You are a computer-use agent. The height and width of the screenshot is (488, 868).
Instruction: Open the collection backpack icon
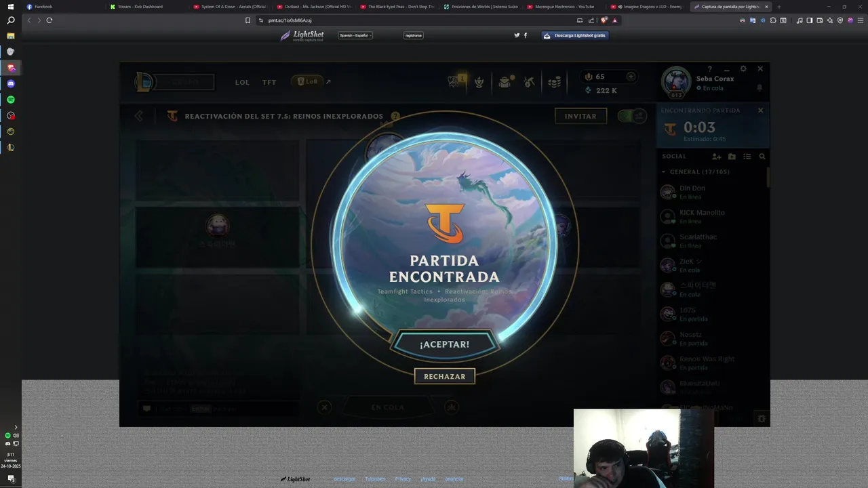point(505,82)
